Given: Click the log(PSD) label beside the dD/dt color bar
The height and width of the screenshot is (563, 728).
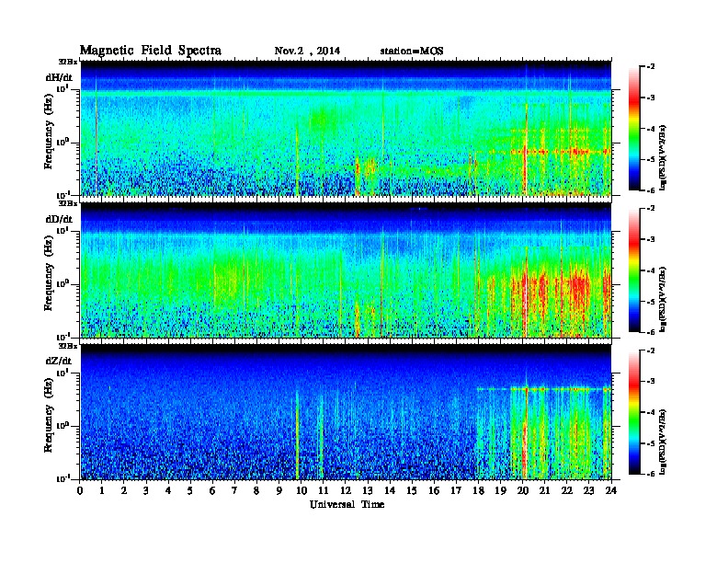Looking at the screenshot, I should point(664,299).
